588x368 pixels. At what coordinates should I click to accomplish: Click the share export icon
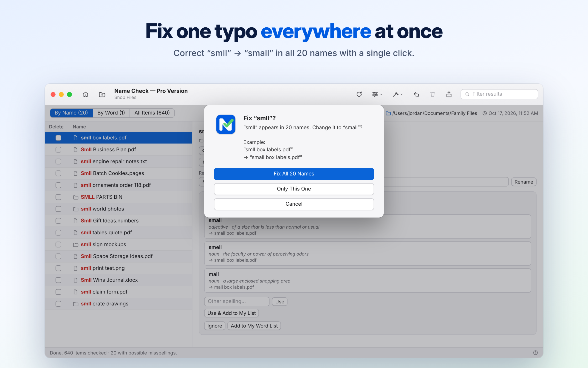tap(449, 94)
